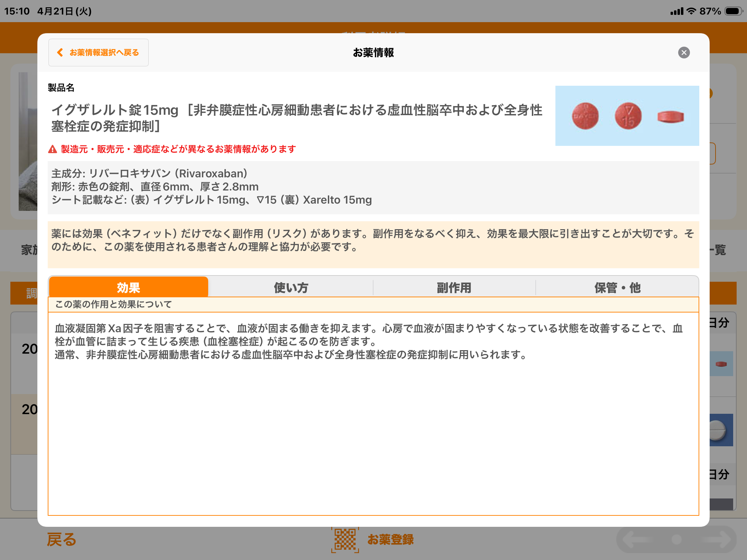Open the 副作用 tab
This screenshot has height=560, width=747.
tap(454, 287)
